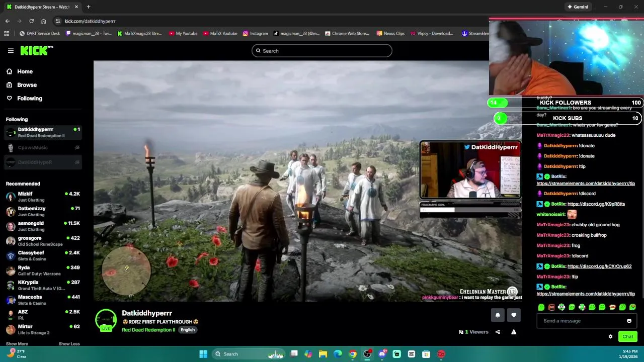Click the browser home icon
Viewport: 644px width, 362px height.
coord(43,21)
